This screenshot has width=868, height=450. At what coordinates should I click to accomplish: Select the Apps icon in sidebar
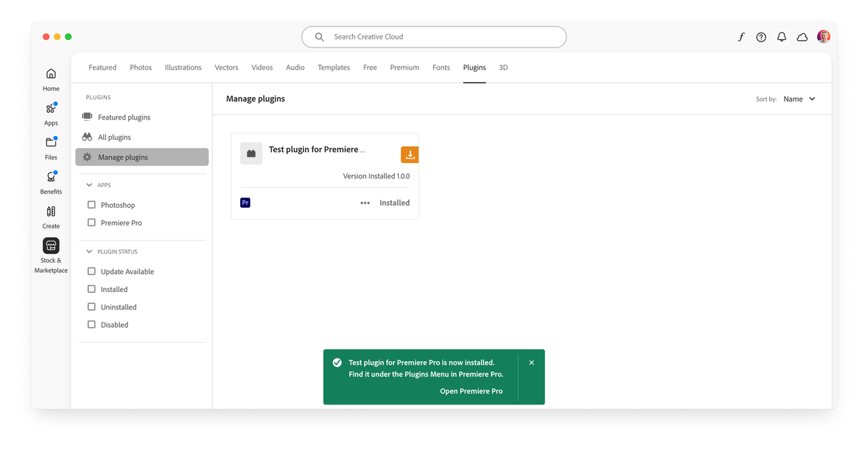point(50,111)
